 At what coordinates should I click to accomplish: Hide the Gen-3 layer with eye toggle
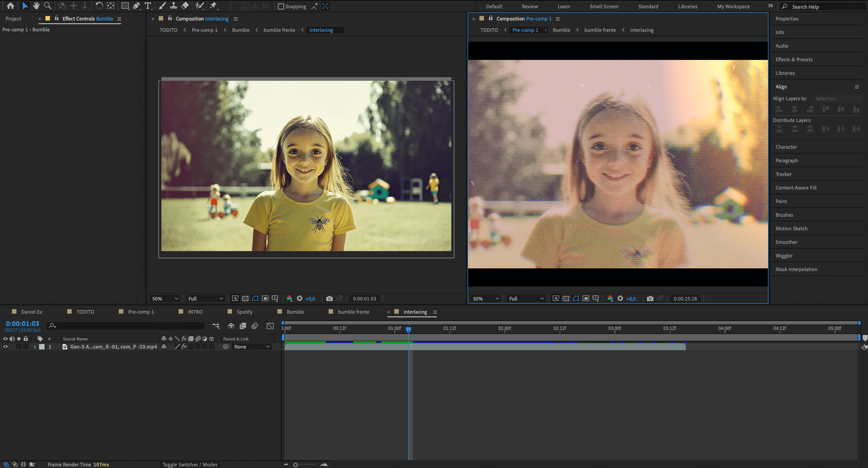pyautogui.click(x=5, y=346)
